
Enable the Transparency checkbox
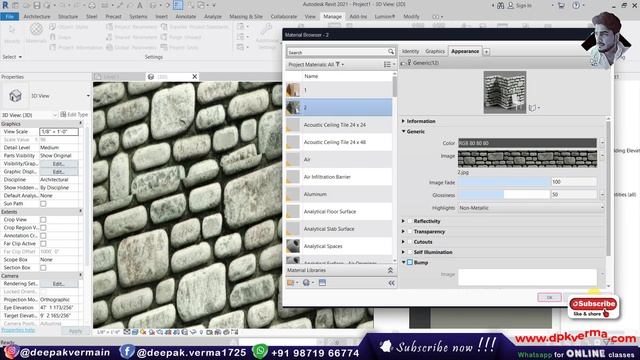point(410,231)
